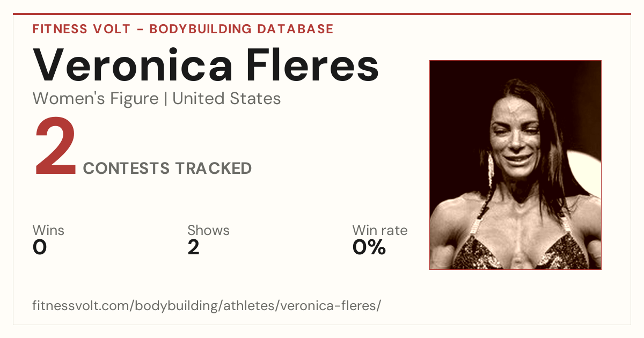
Task: Select the 0% win rate value
Action: pos(369,247)
